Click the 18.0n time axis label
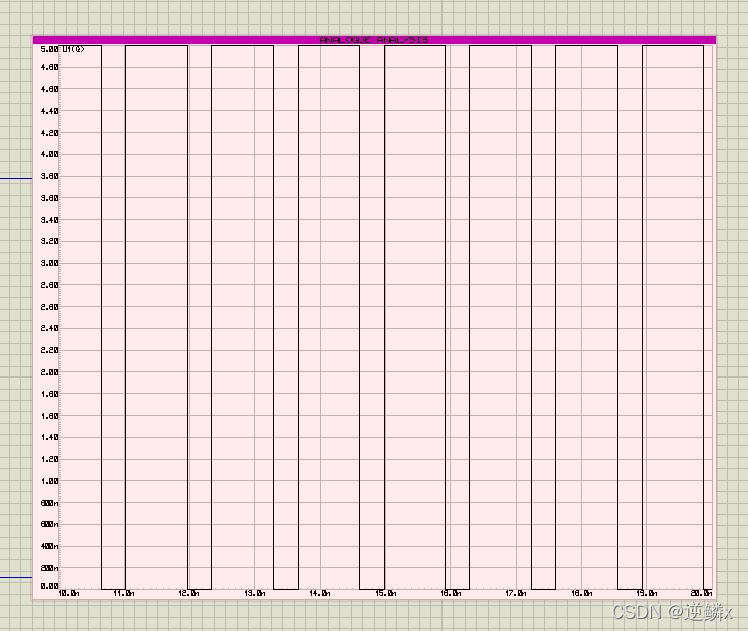The width and height of the screenshot is (748, 631). 582,593
